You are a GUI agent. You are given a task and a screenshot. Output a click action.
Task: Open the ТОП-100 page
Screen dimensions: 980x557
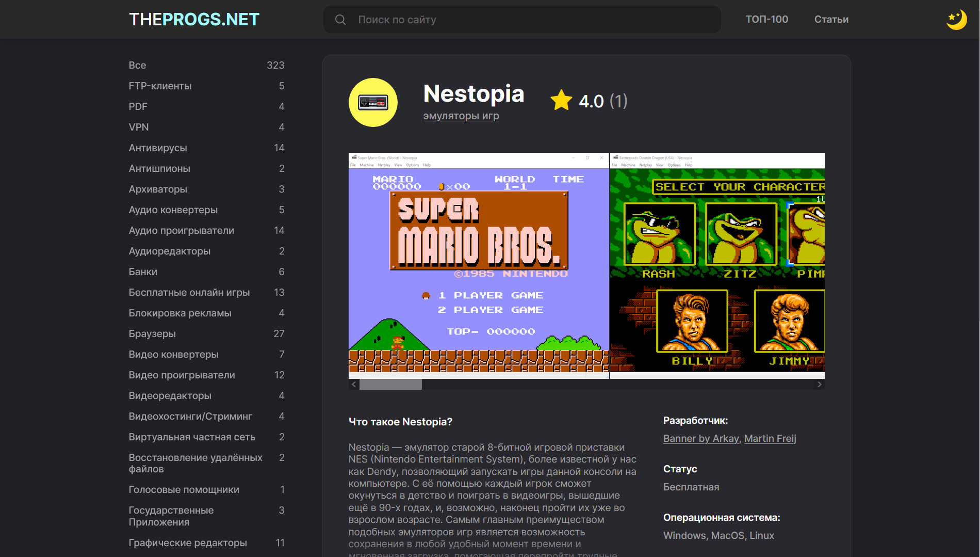pos(766,19)
